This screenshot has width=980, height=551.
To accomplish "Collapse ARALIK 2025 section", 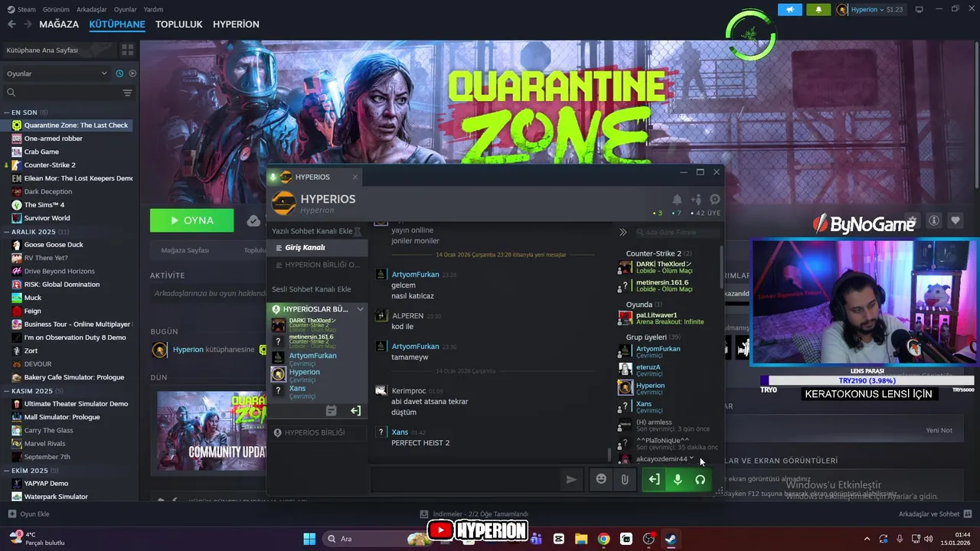I will (36, 232).
